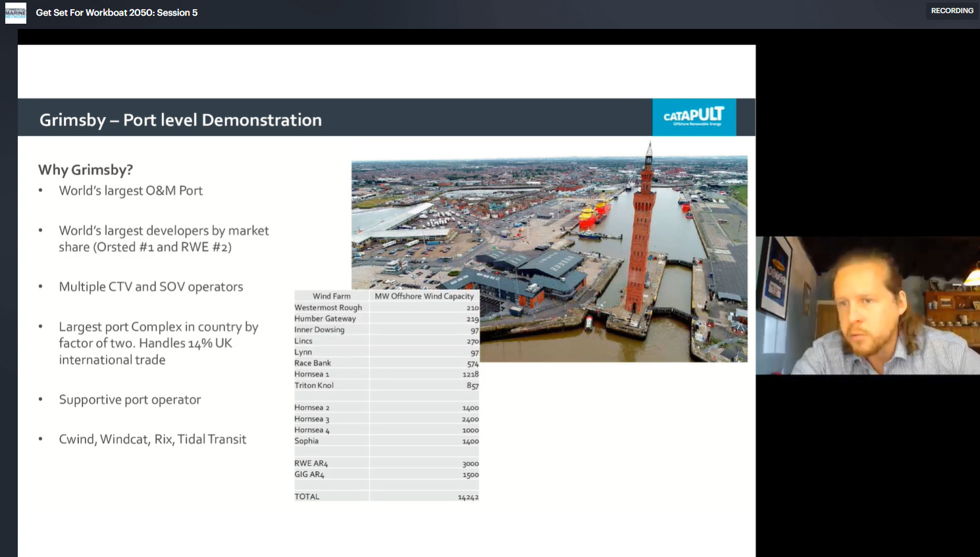This screenshot has width=980, height=557.
Task: Click the 'Supportive port operator' bullet
Action: 130,400
